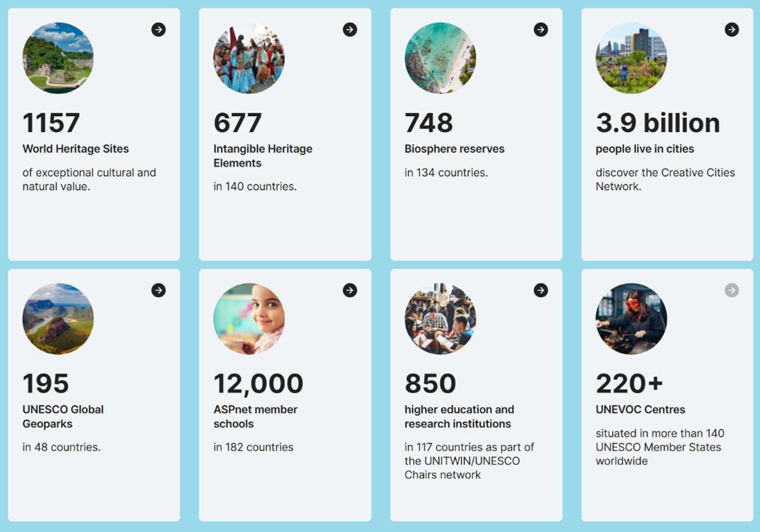Viewport: 760px width, 532px height.
Task: Select the aerial beach biosphere image
Action: (441, 58)
